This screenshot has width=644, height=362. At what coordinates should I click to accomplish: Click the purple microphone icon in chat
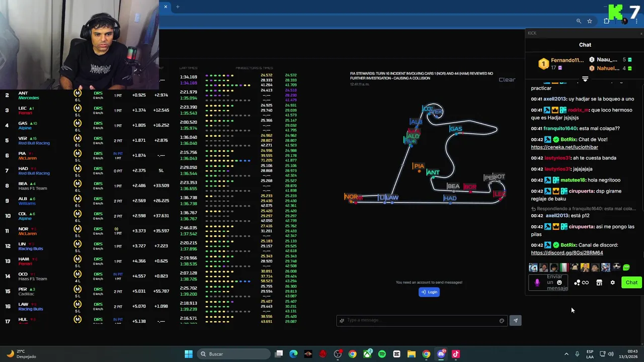point(537,283)
